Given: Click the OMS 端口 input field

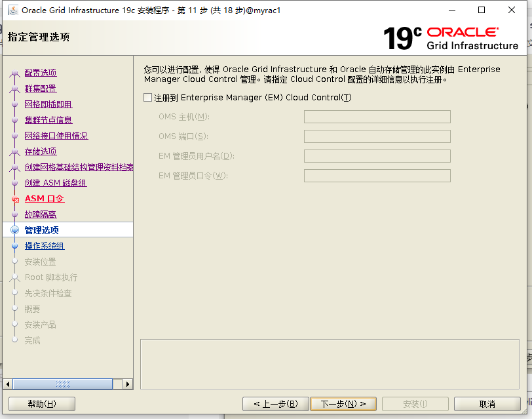Looking at the screenshot, I should pos(377,136).
